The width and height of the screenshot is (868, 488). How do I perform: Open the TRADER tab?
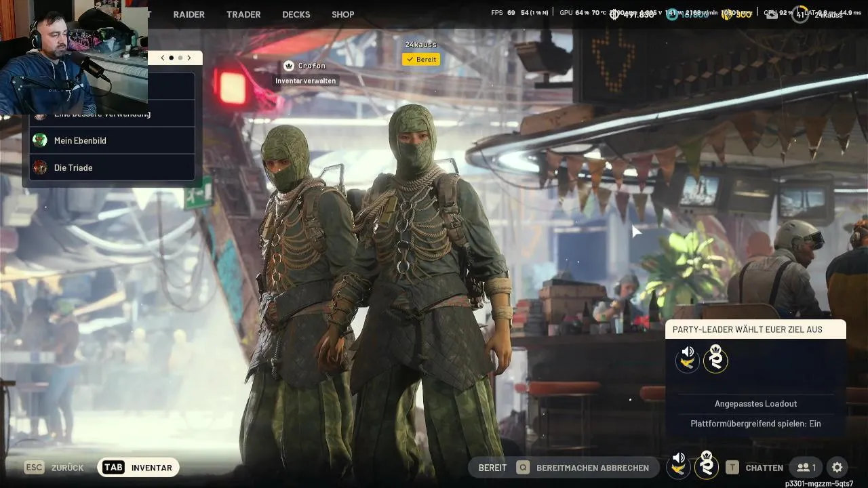[x=243, y=14]
